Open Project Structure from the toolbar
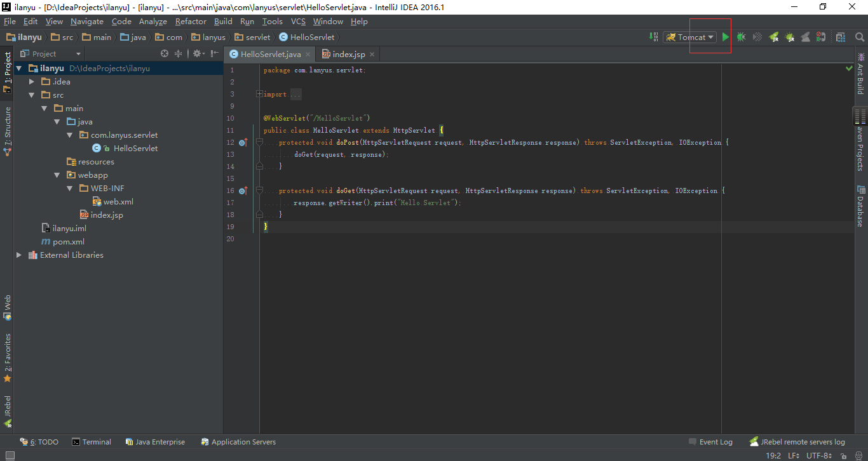The width and height of the screenshot is (868, 461). click(x=841, y=37)
